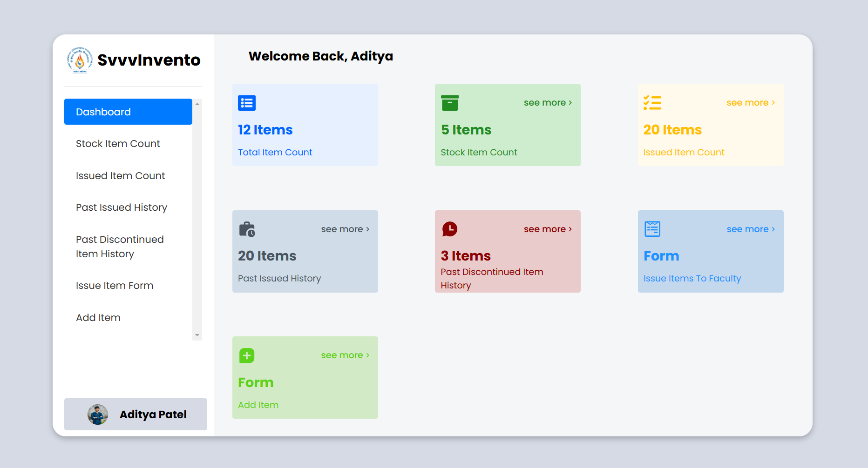The image size is (868, 468).
Task: Click the green archive box icon on Stock card
Action: pyautogui.click(x=450, y=103)
